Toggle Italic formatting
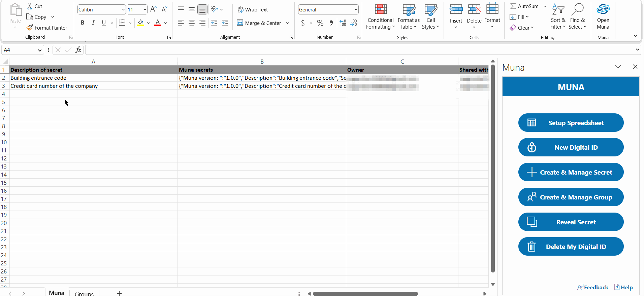Screen dimensions: 644x296 click(x=93, y=23)
